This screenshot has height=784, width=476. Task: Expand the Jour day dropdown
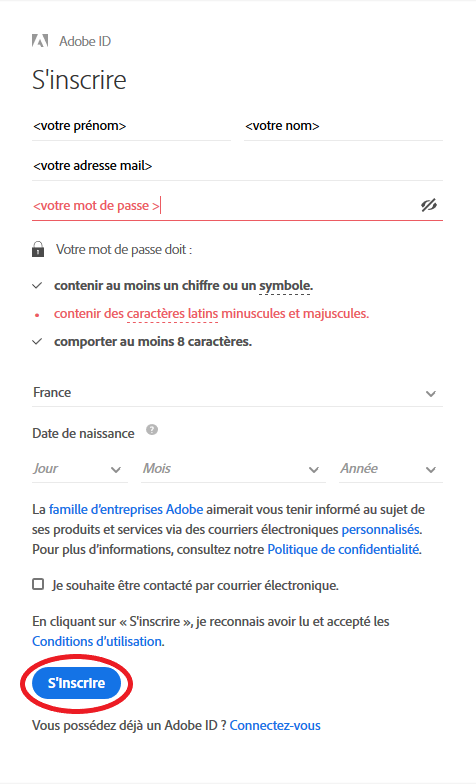pyautogui.click(x=80, y=468)
